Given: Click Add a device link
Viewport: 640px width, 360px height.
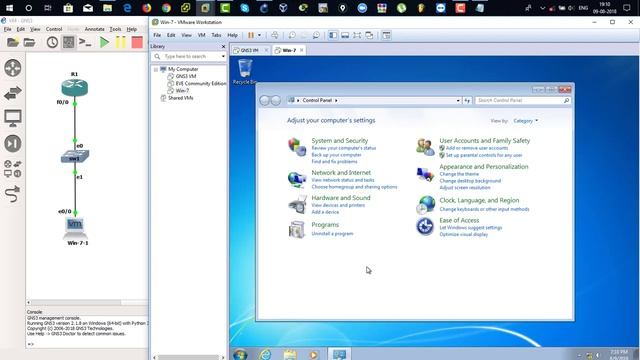Looking at the screenshot, I should [325, 212].
